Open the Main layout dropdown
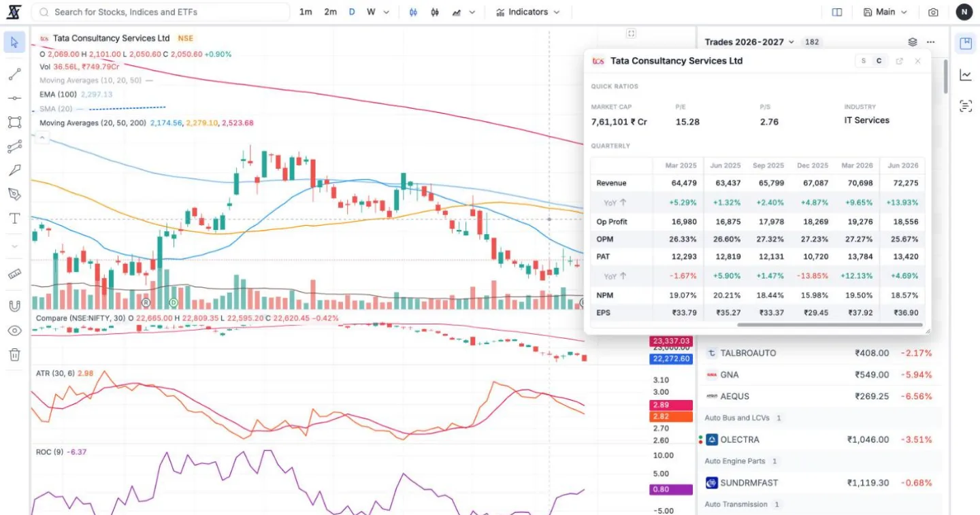 885,12
